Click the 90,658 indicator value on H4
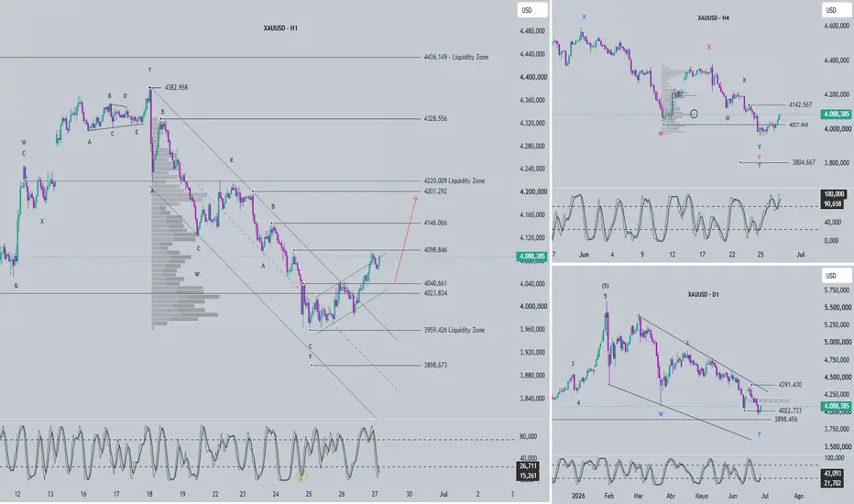Screen dimensions: 854x504 833,203
